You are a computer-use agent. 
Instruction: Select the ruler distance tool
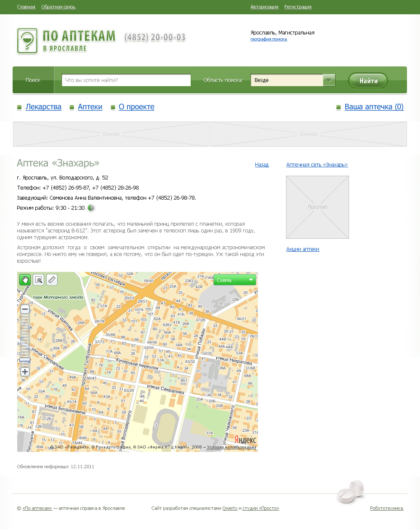tap(52, 280)
